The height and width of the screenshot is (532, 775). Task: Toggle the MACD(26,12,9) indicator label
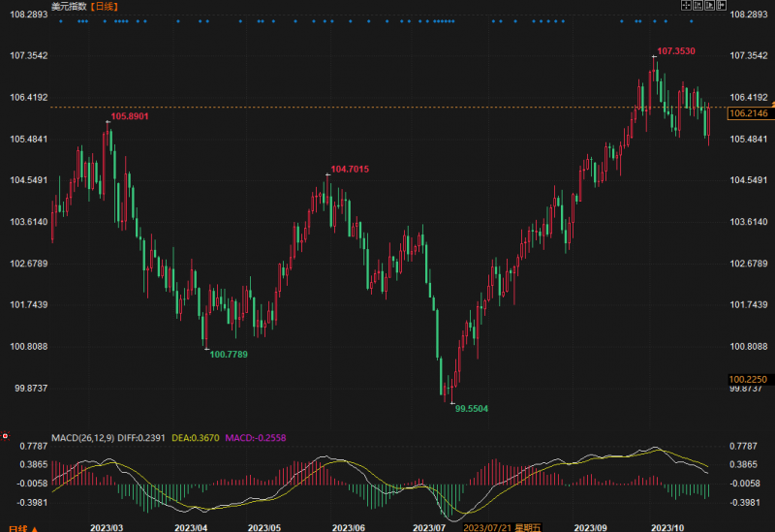tap(82, 438)
